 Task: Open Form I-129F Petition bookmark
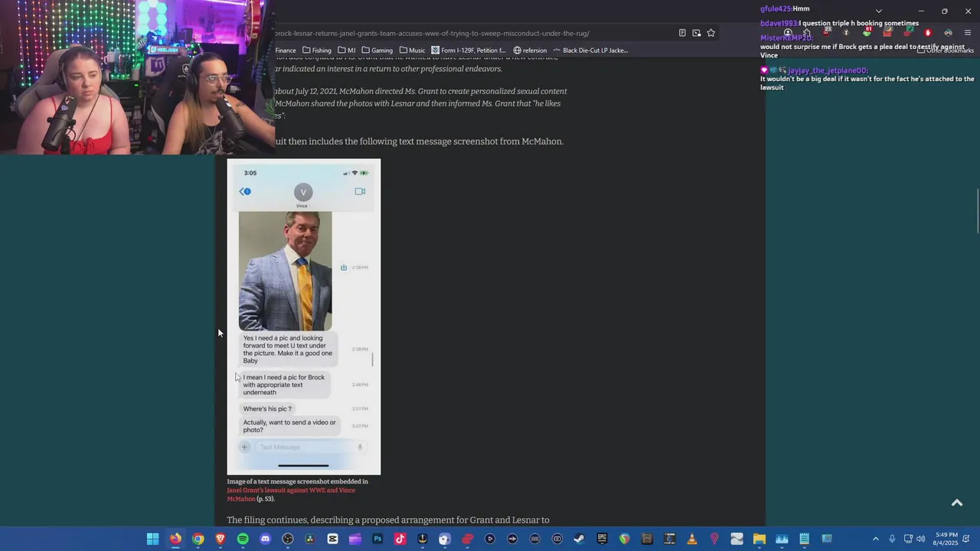click(469, 51)
